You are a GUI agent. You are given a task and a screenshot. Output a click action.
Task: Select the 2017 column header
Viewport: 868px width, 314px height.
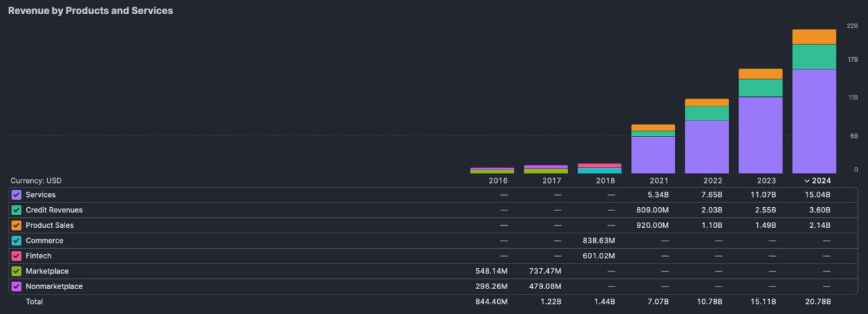click(x=552, y=181)
